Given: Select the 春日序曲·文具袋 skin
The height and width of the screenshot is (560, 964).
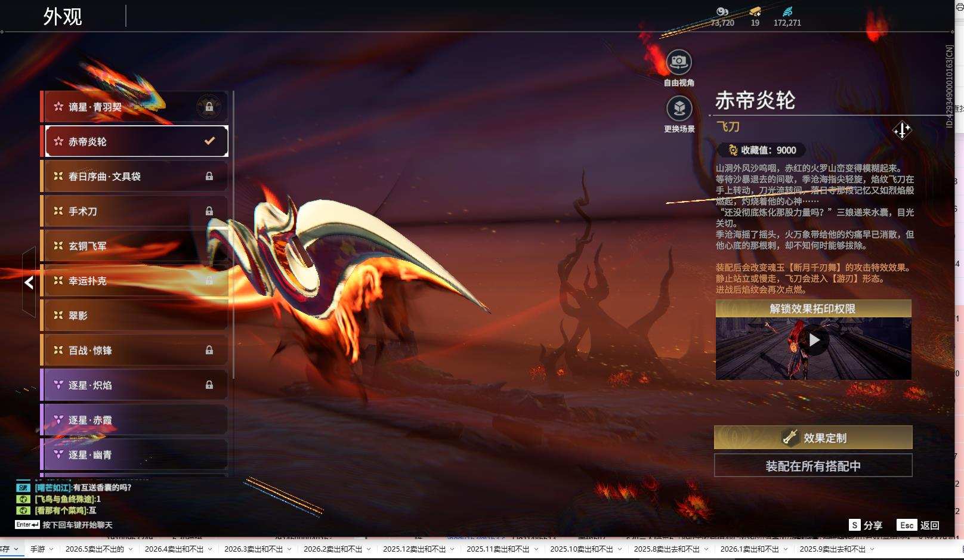Looking at the screenshot, I should tap(135, 177).
